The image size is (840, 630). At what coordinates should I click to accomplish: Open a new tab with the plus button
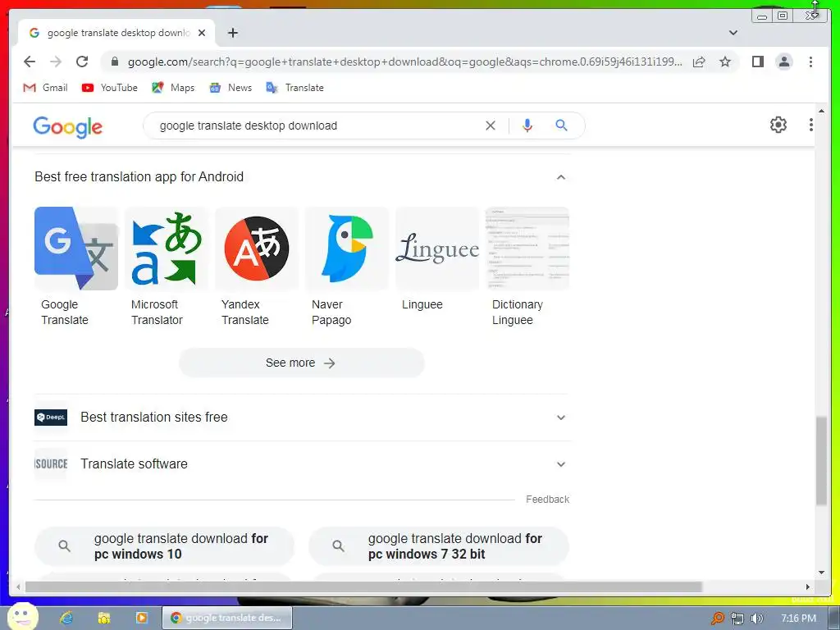click(232, 33)
